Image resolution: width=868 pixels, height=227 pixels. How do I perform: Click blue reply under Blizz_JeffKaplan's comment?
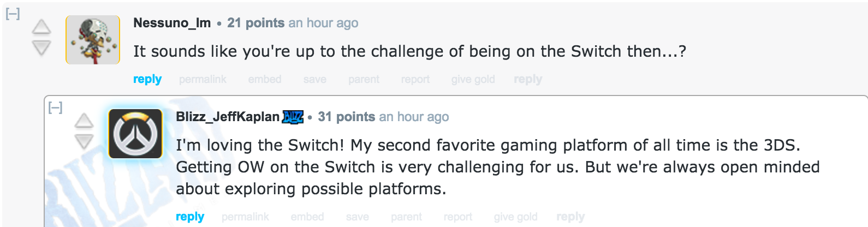click(x=190, y=217)
